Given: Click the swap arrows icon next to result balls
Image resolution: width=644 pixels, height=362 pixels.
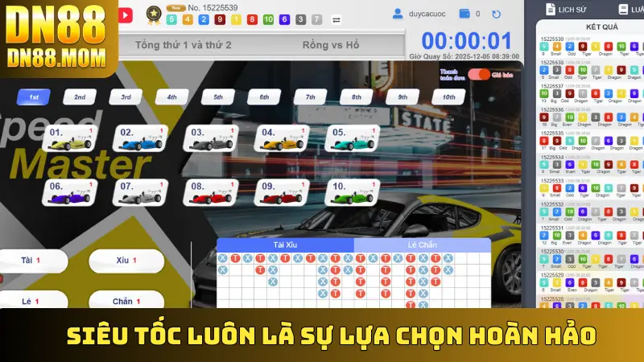Looking at the screenshot, I should tap(336, 19).
